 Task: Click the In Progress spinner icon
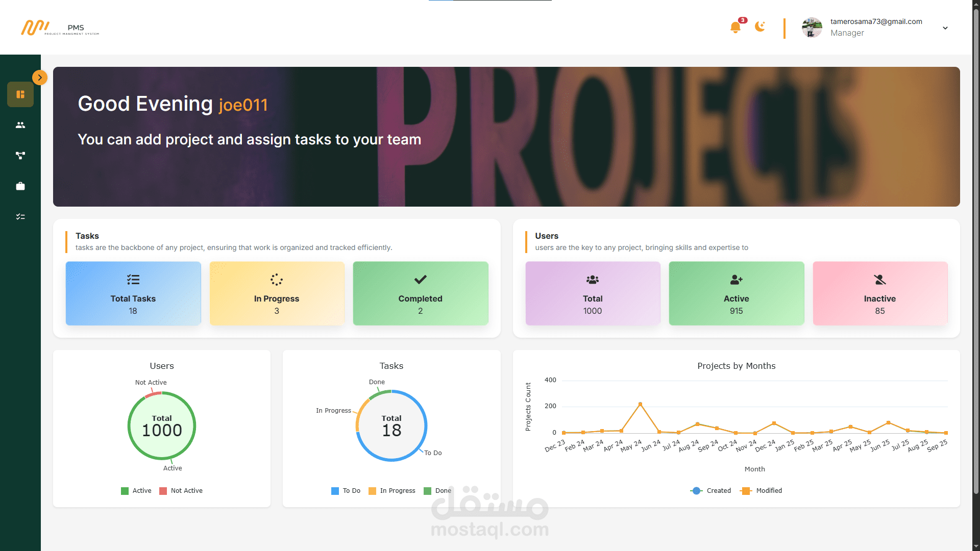[x=277, y=280]
